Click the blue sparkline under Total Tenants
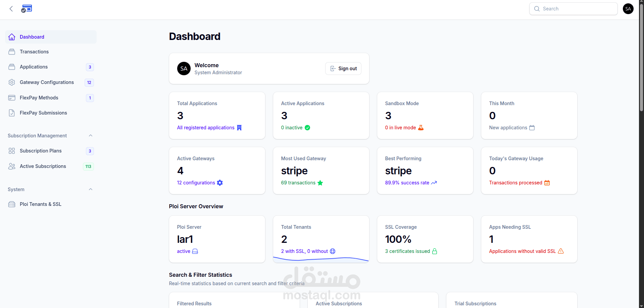The width and height of the screenshot is (644, 308). click(321, 259)
